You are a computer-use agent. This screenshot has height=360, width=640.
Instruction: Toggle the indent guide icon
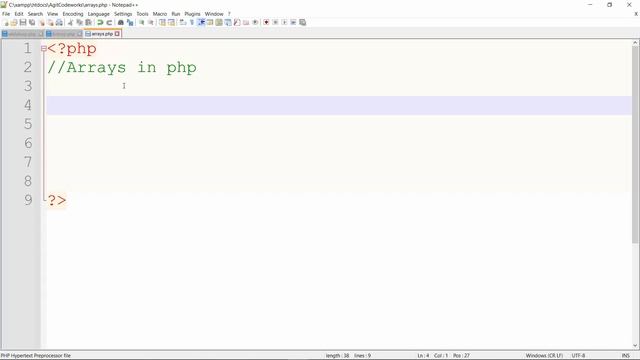pos(201,22)
